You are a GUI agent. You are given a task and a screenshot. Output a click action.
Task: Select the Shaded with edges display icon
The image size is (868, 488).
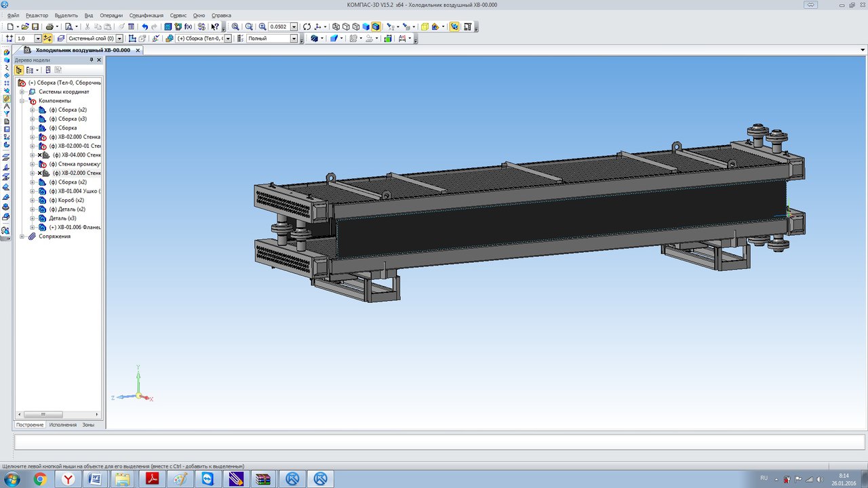coord(376,26)
